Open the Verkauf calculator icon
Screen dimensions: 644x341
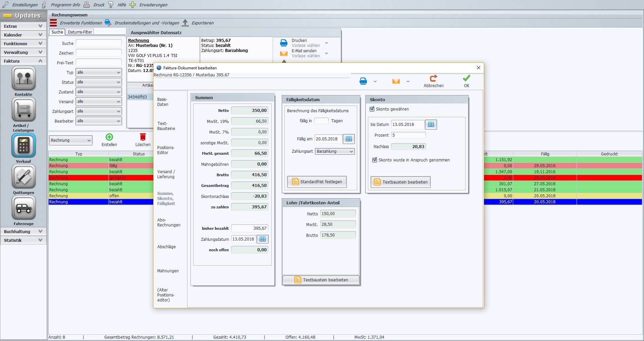[23, 145]
